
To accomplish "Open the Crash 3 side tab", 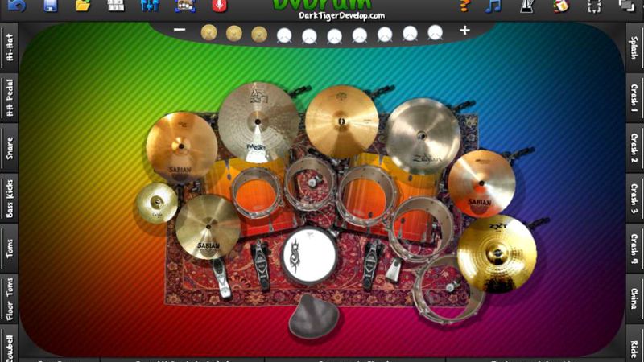I will click(634, 198).
